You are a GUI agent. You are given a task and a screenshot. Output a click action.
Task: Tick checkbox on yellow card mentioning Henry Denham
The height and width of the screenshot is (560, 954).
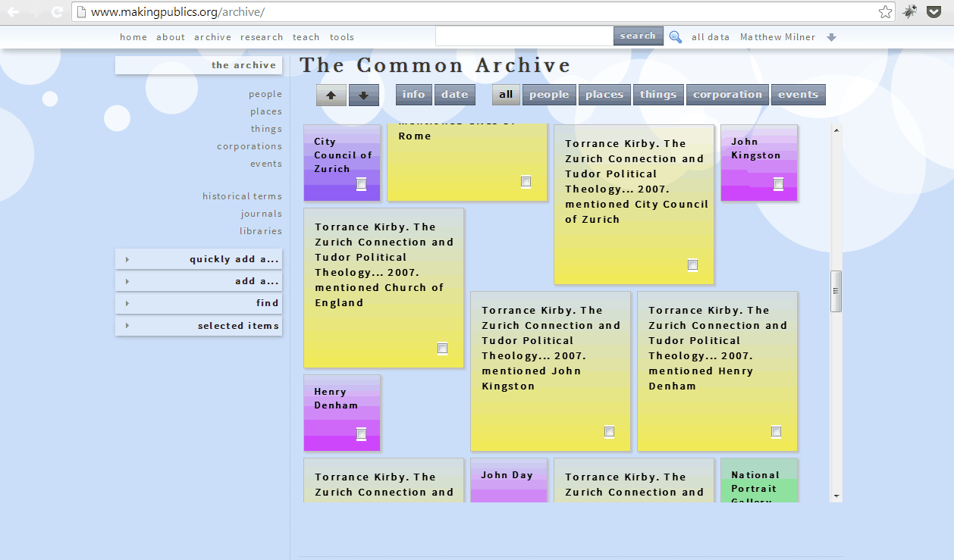click(776, 432)
